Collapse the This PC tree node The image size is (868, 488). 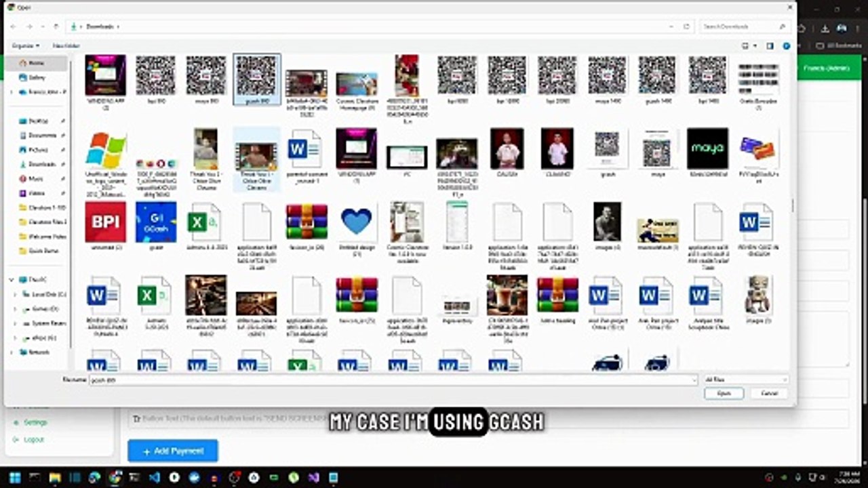12,279
